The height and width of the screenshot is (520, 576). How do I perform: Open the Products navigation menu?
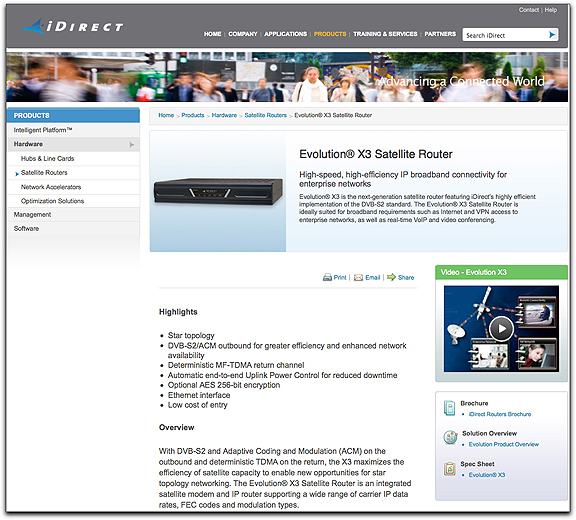[x=330, y=34]
